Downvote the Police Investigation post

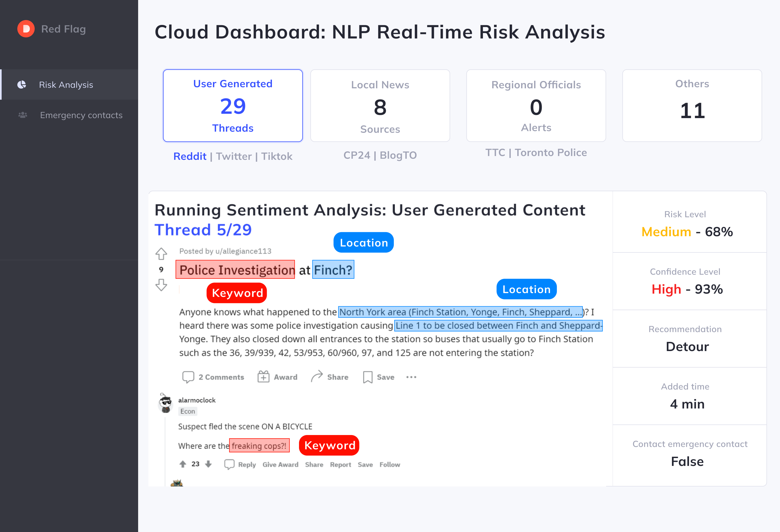coord(161,285)
